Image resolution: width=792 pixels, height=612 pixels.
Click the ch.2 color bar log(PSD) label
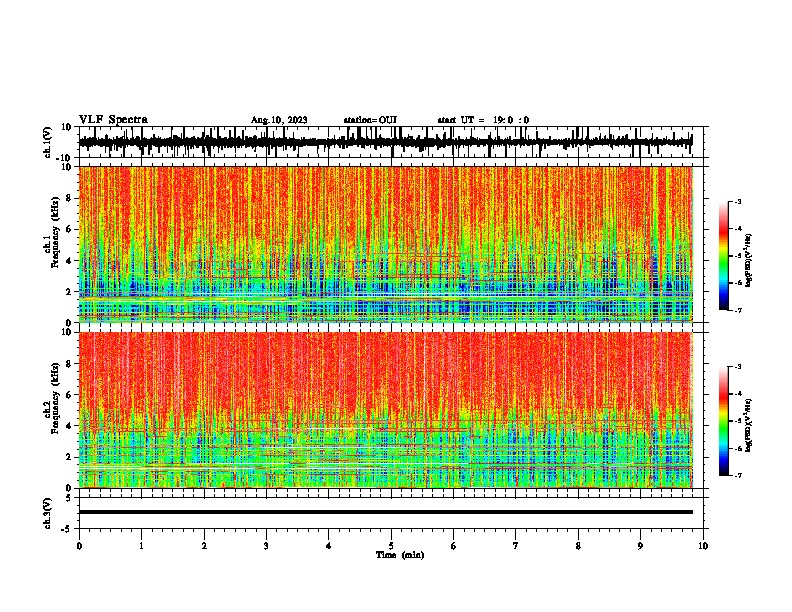tap(749, 425)
